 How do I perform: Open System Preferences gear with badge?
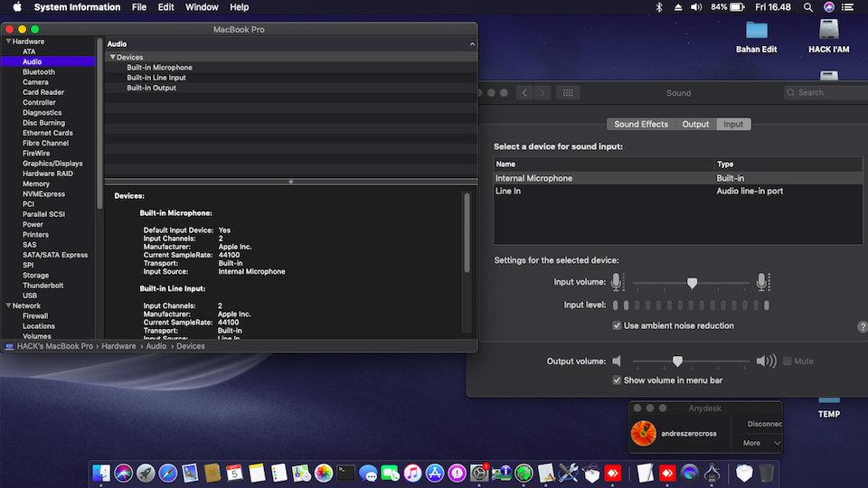coord(479,473)
